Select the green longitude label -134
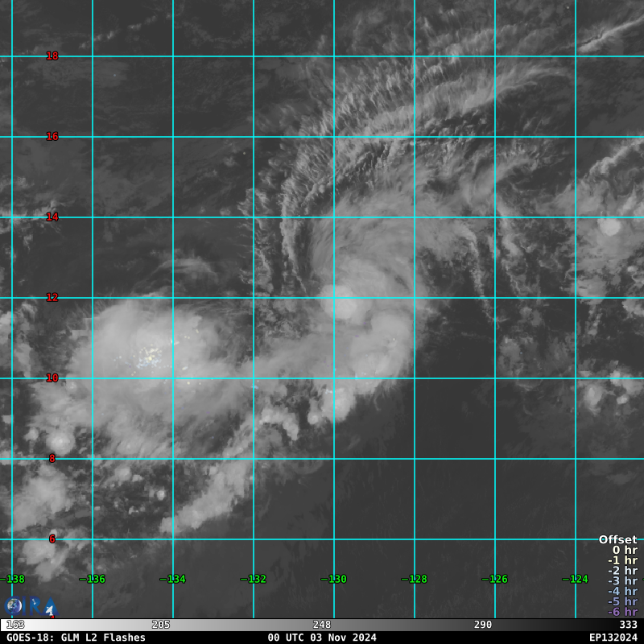 pyautogui.click(x=173, y=579)
